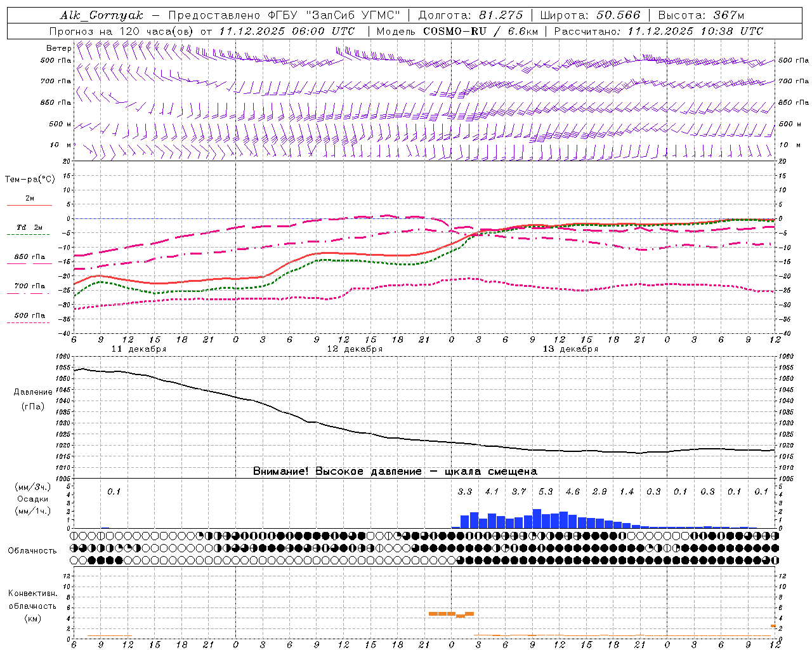
Task: Click the 2.9 precipitation value
Action: tap(599, 491)
